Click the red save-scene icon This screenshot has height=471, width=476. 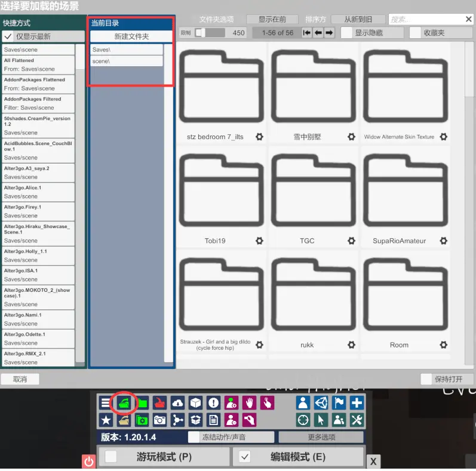(x=159, y=403)
